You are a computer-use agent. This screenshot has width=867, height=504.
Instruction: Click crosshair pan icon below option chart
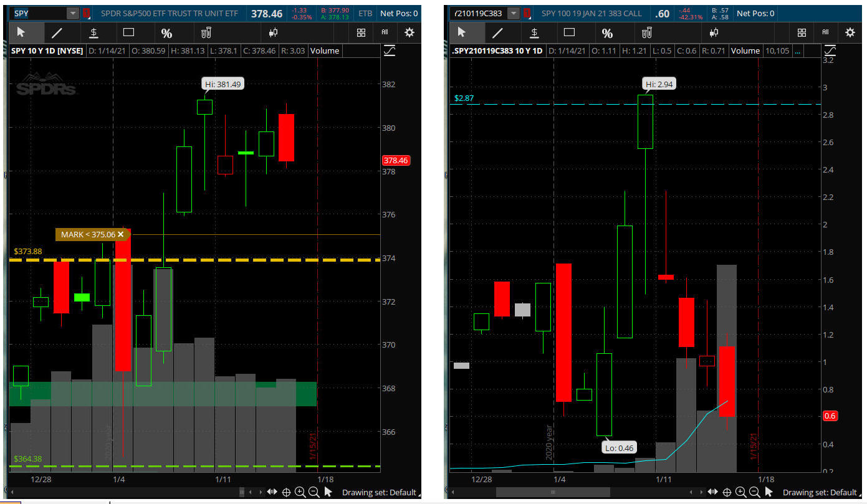(727, 492)
